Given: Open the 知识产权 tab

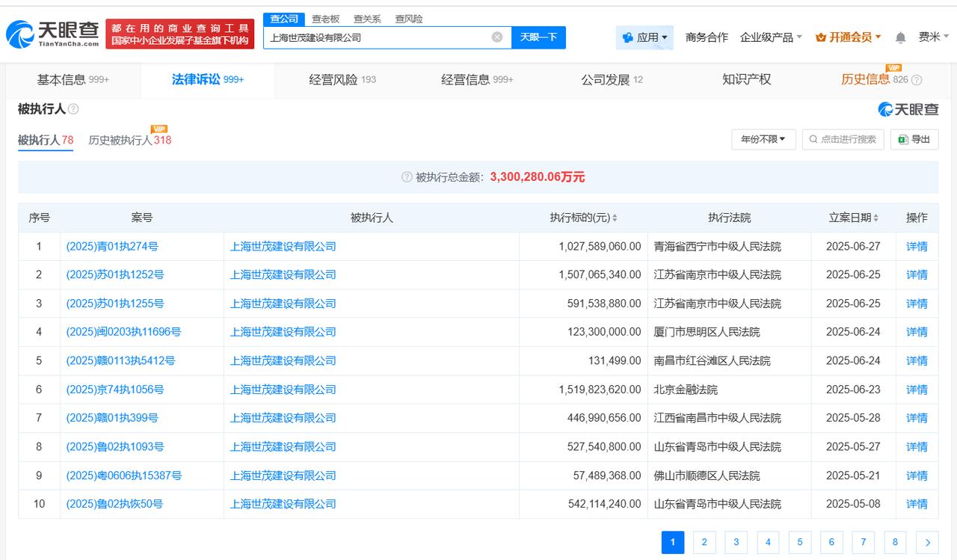Looking at the screenshot, I should (746, 80).
